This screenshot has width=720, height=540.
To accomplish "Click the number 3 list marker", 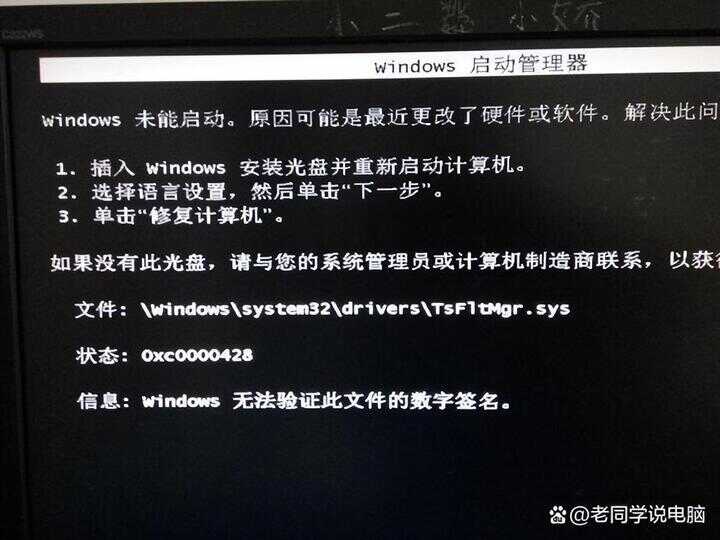I will click(65, 216).
